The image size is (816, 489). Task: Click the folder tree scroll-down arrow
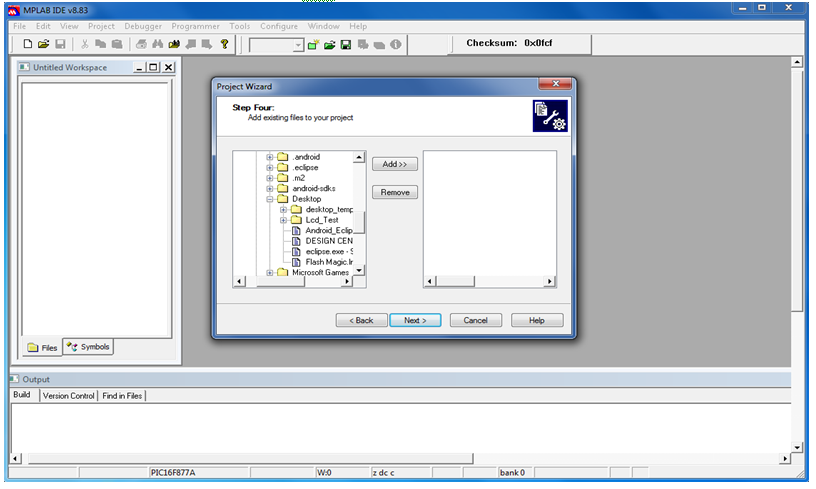tap(359, 271)
